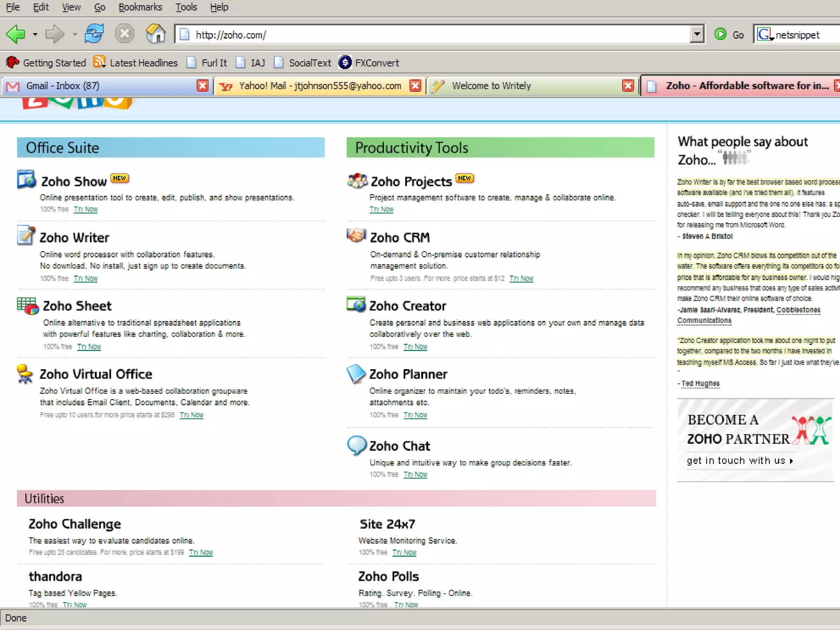Image resolution: width=840 pixels, height=630 pixels.
Task: Open the View menu
Action: point(71,7)
